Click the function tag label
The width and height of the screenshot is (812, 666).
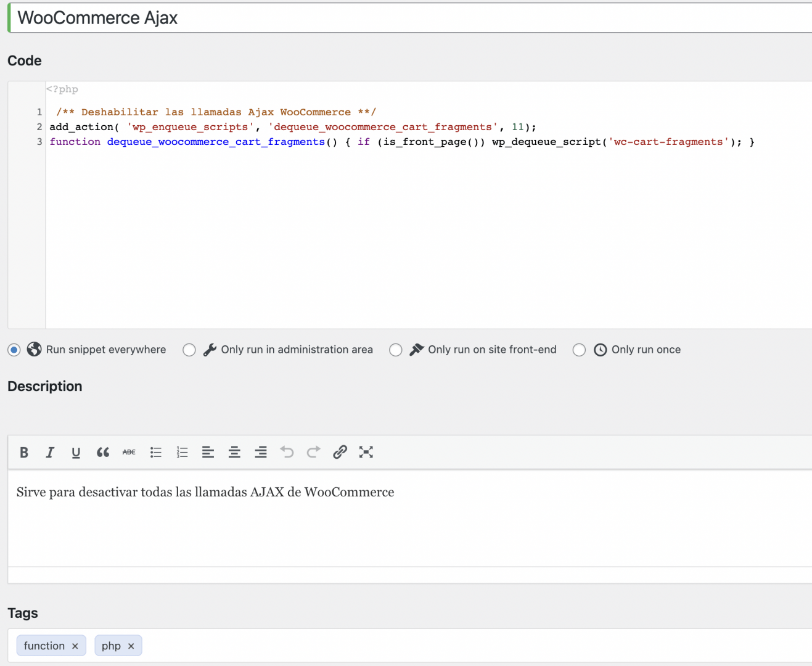pos(44,646)
